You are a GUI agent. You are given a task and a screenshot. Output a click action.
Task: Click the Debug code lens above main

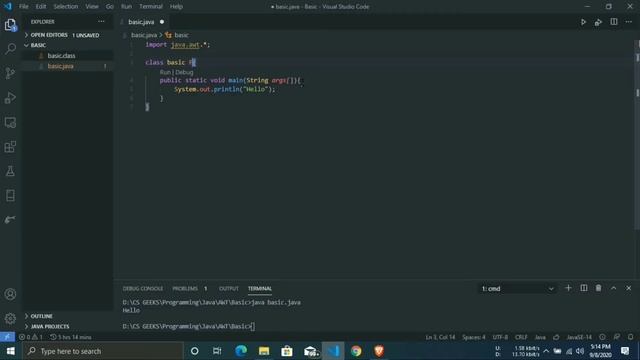184,72
